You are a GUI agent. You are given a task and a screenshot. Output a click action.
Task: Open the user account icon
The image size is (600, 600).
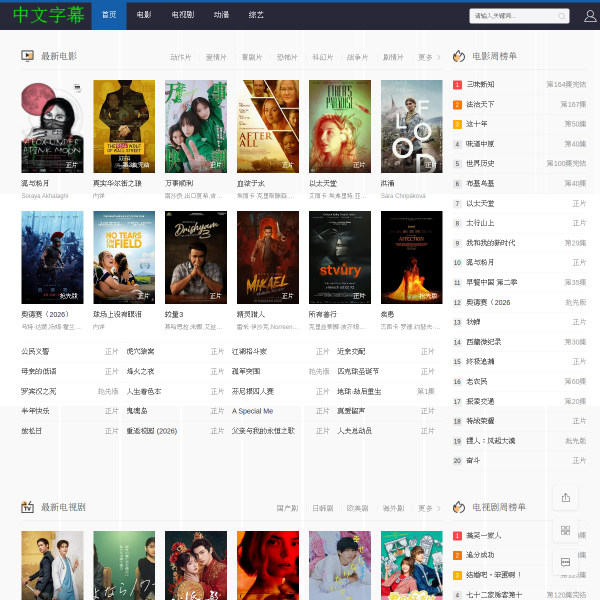pos(590,16)
